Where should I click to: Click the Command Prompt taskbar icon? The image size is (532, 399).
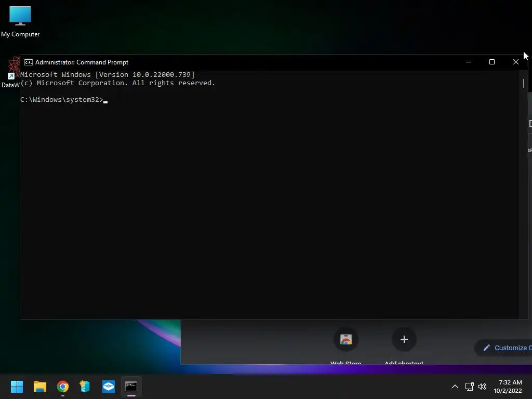131,387
